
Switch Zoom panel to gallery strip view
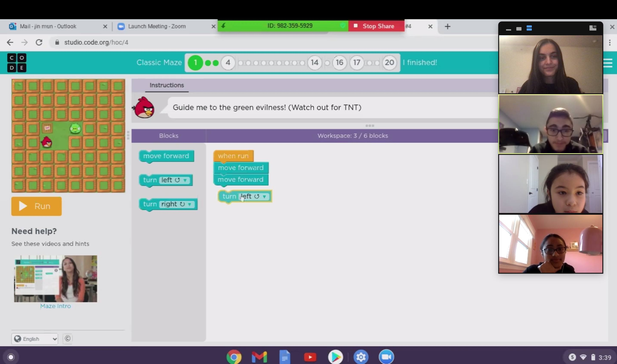tap(529, 29)
